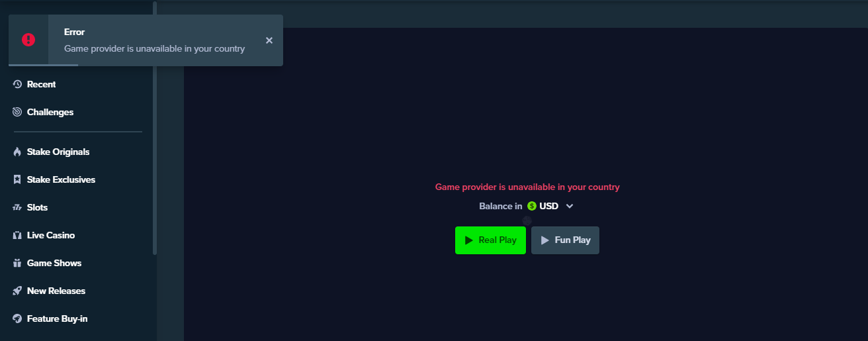The width and height of the screenshot is (868, 341).
Task: Click the green USD currency coin icon
Action: tap(532, 206)
